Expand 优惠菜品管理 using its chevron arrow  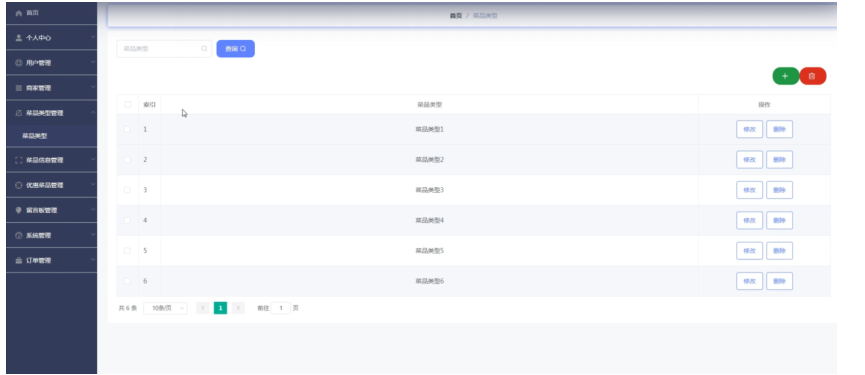click(x=93, y=185)
